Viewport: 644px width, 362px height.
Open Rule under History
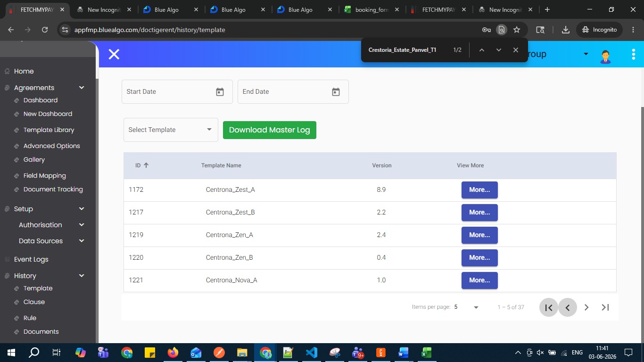click(x=30, y=318)
